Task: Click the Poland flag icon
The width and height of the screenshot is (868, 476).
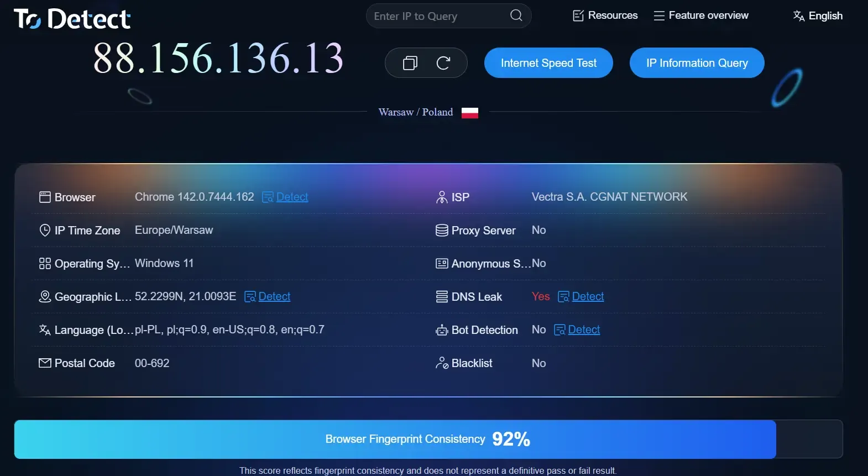Action: [x=469, y=113]
